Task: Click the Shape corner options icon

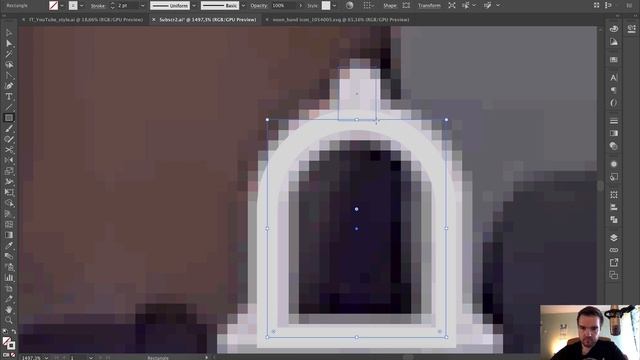Action: (406, 6)
